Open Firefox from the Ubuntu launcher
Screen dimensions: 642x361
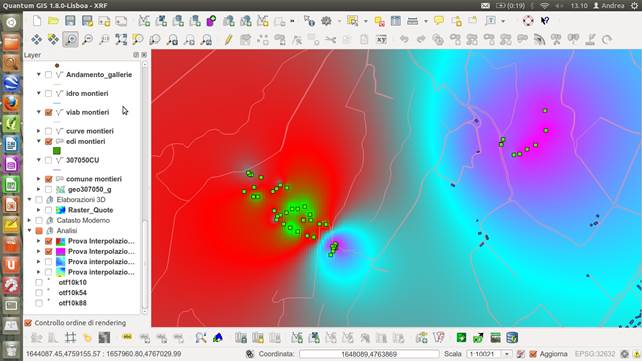(11, 103)
